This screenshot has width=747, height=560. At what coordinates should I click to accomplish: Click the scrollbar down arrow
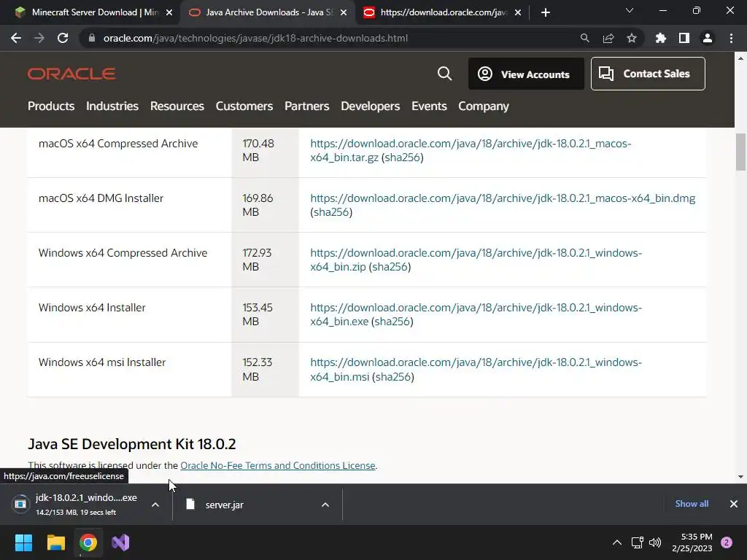click(740, 477)
